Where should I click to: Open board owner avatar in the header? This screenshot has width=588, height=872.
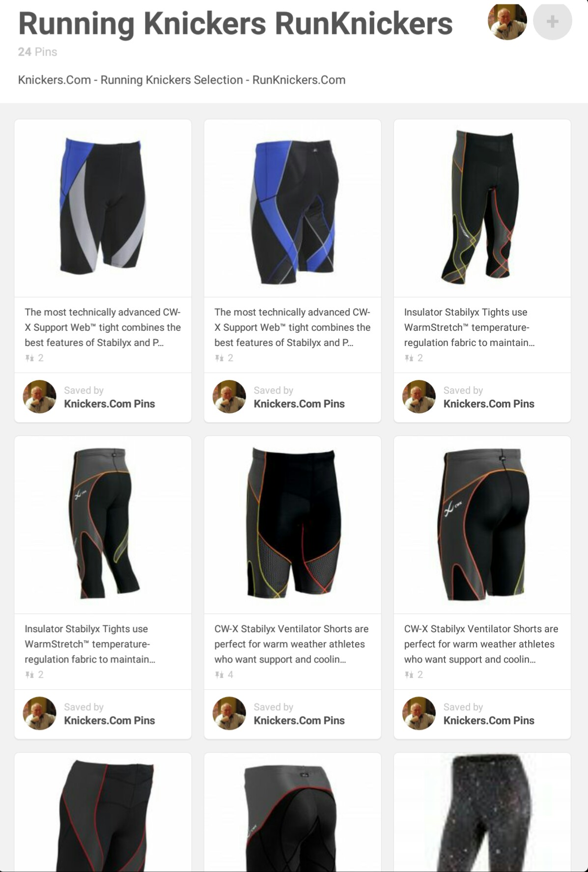click(507, 21)
